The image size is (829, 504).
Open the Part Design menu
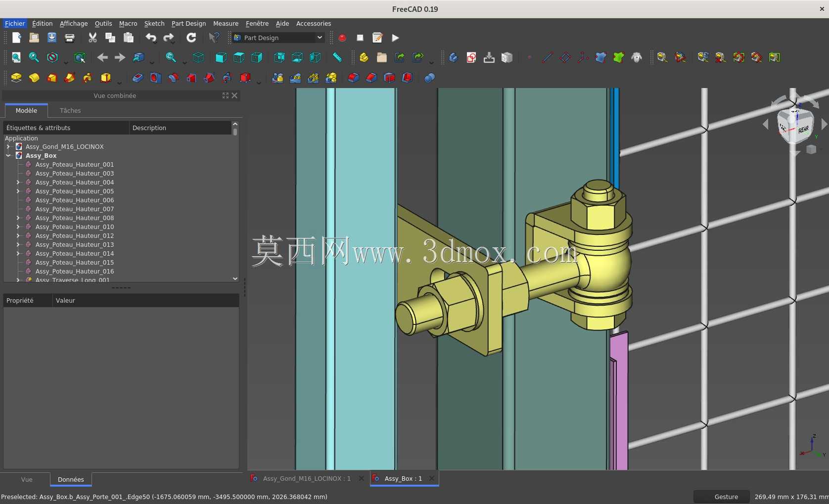[188, 24]
